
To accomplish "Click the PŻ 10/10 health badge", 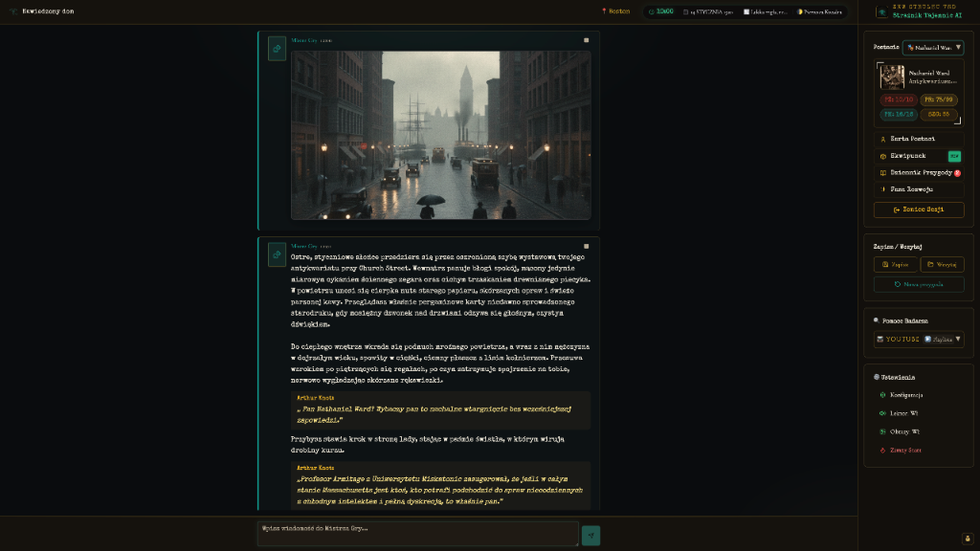I will tap(898, 99).
